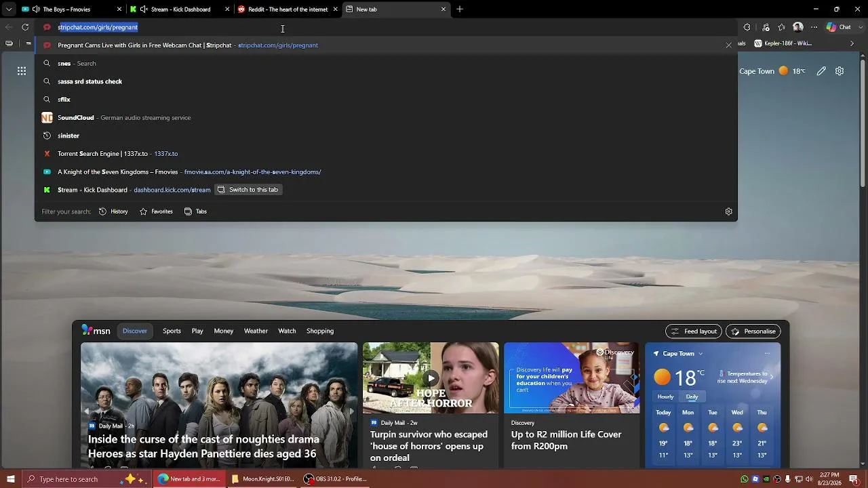
Task: Open the OBS 31.0.2 taskbar window
Action: [x=335, y=479]
